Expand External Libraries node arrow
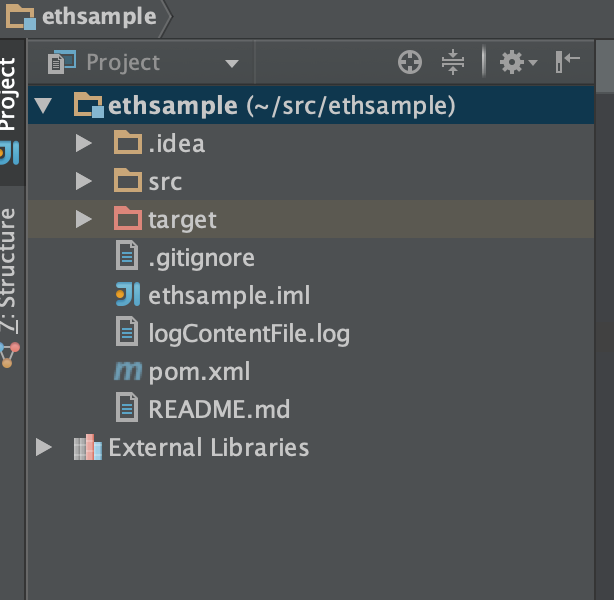The height and width of the screenshot is (600, 614). [43, 447]
